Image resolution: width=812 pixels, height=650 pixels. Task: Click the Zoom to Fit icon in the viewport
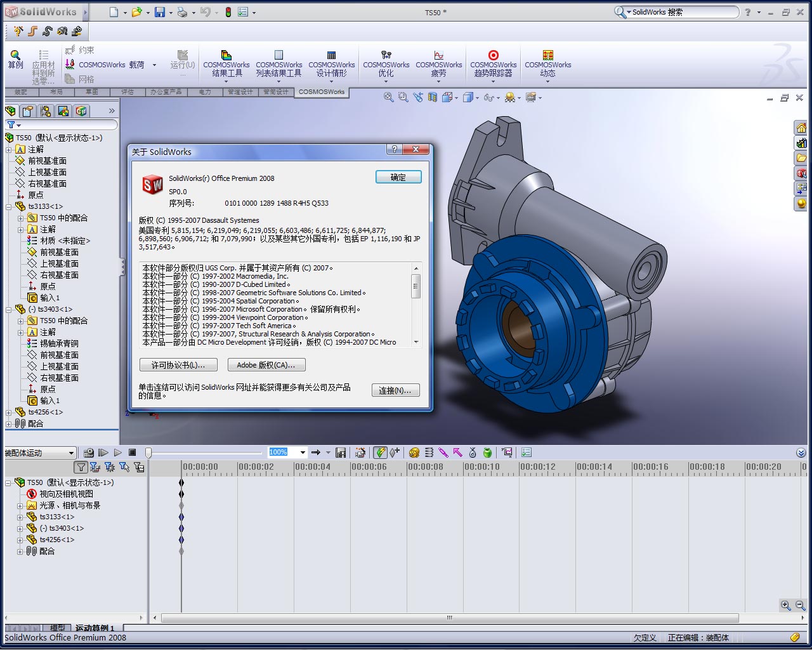(389, 97)
